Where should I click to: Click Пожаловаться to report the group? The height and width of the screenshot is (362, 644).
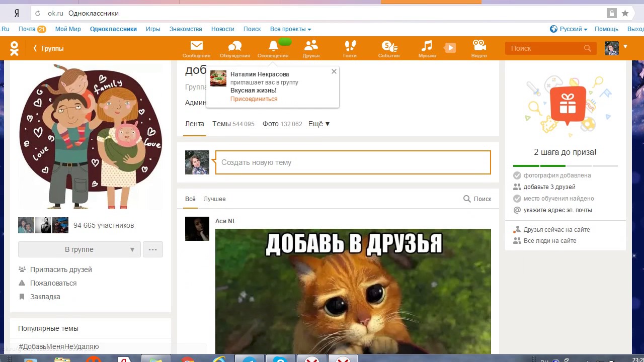point(53,283)
